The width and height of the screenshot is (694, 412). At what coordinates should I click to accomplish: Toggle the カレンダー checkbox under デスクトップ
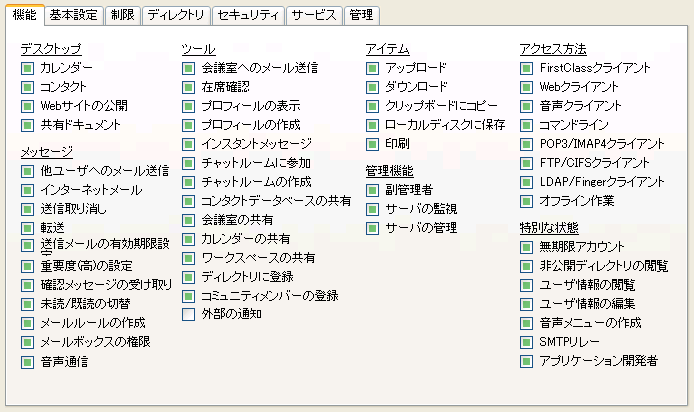(x=27, y=68)
